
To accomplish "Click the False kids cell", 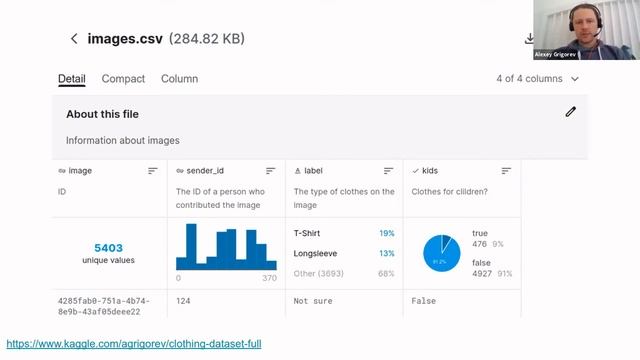I will tap(424, 301).
